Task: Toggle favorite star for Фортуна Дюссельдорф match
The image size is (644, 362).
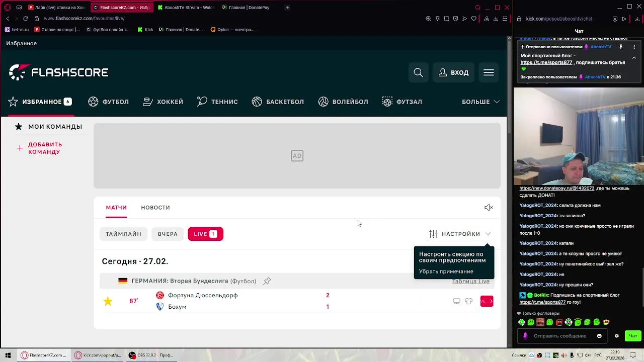Action: (x=108, y=301)
